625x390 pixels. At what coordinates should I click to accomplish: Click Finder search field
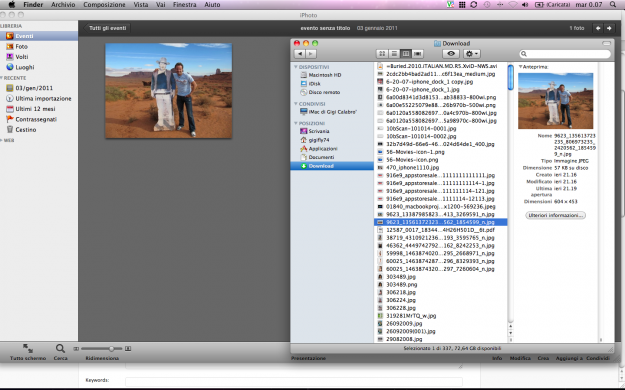click(565, 53)
